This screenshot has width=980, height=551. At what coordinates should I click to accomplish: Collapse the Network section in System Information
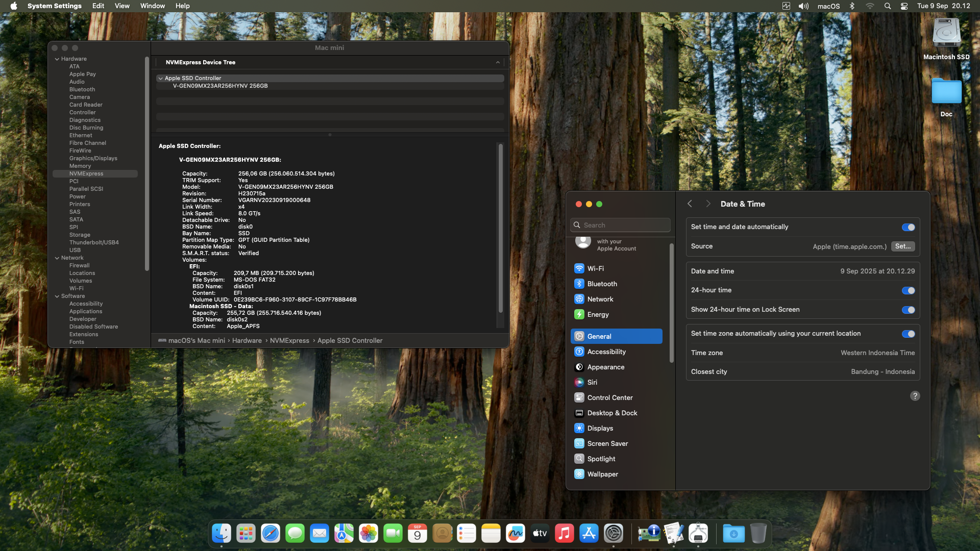pyautogui.click(x=57, y=258)
